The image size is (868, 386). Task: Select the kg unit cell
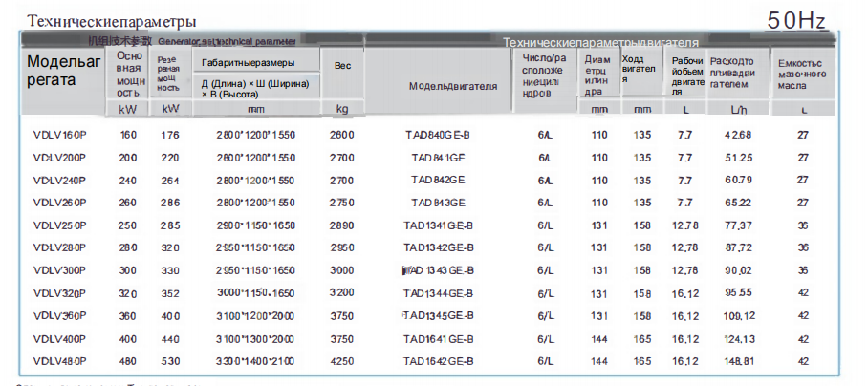342,108
